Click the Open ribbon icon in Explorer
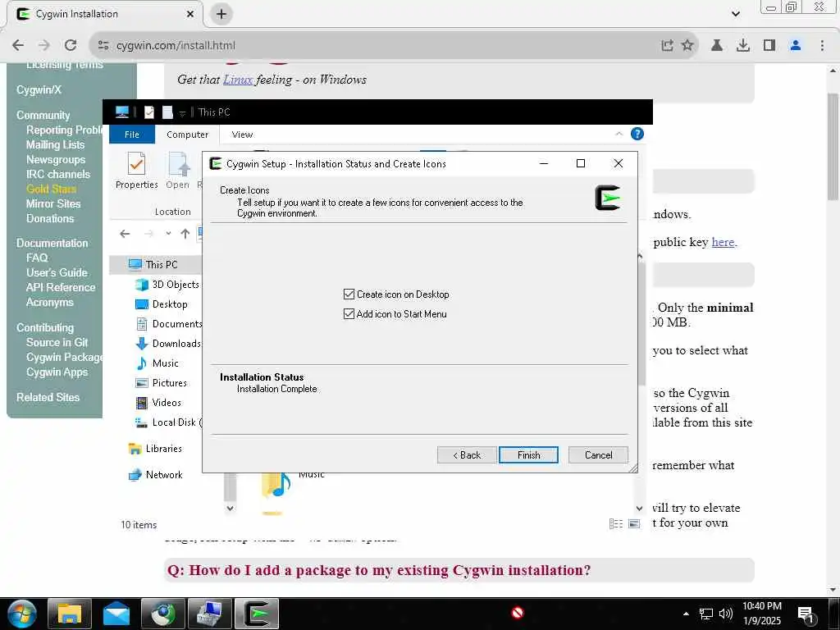The height and width of the screenshot is (630, 840). pos(177,171)
